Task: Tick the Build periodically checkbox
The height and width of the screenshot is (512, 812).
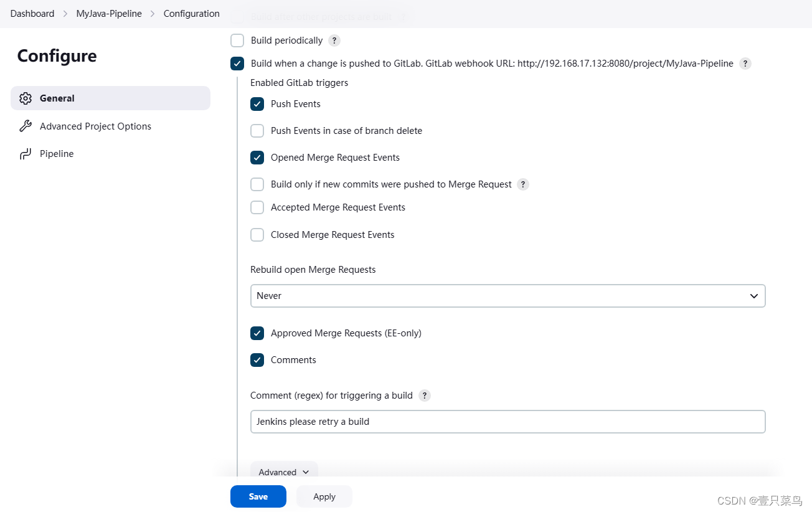Action: click(237, 40)
